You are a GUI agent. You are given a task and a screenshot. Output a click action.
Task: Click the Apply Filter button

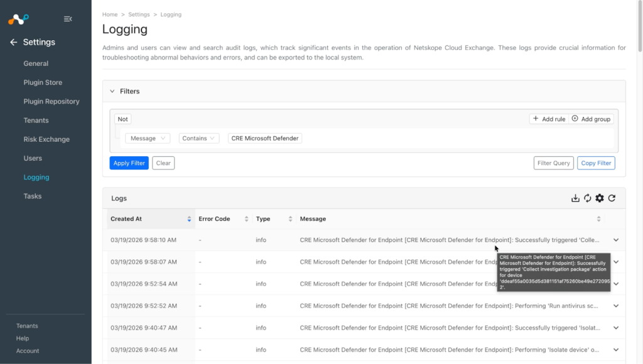coord(129,163)
